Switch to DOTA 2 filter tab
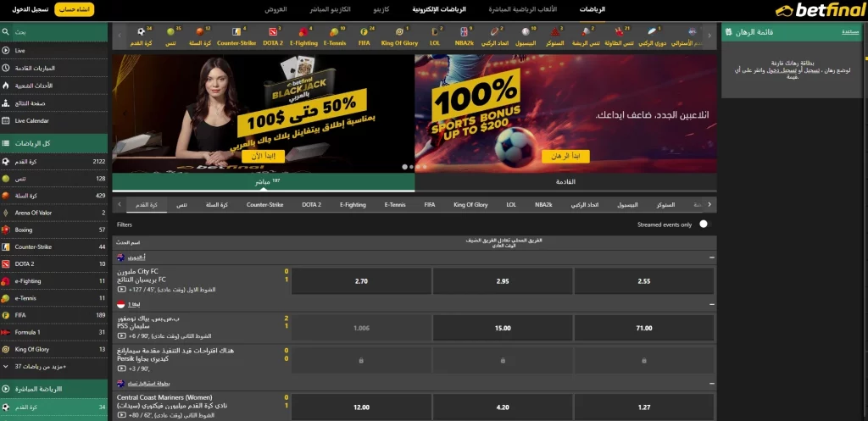This screenshot has width=868, height=421. click(x=311, y=205)
